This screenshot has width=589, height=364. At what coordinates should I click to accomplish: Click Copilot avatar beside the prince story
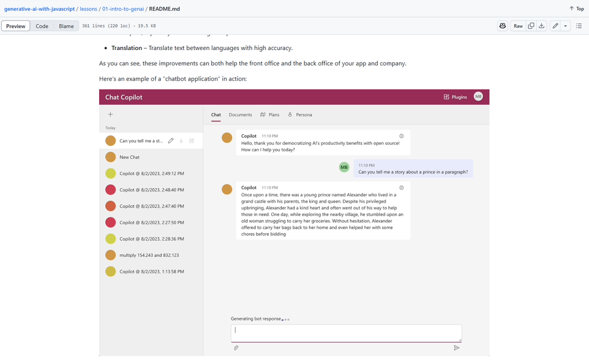coord(227,189)
